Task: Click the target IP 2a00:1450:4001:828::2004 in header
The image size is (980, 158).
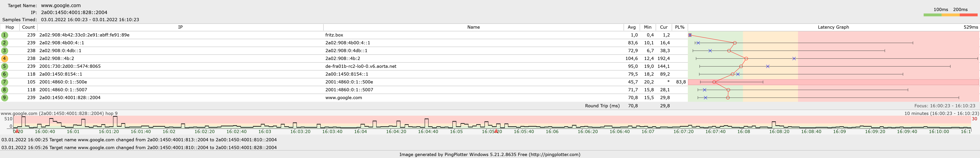Action: point(74,12)
